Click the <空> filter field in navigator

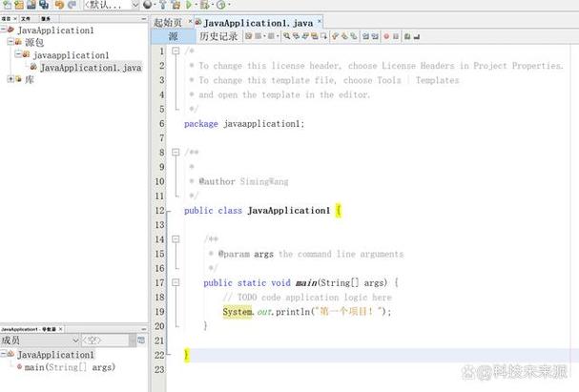[105, 340]
